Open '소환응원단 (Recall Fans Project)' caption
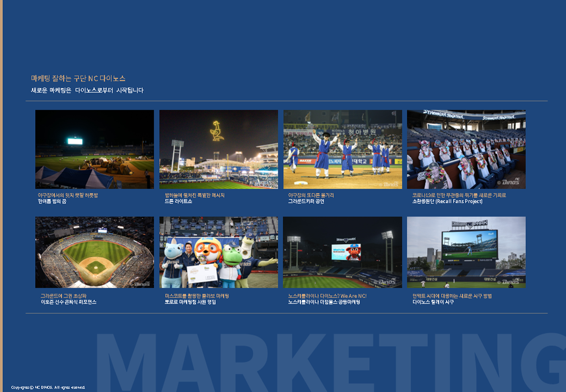The width and height of the screenshot is (566, 392). (x=447, y=202)
